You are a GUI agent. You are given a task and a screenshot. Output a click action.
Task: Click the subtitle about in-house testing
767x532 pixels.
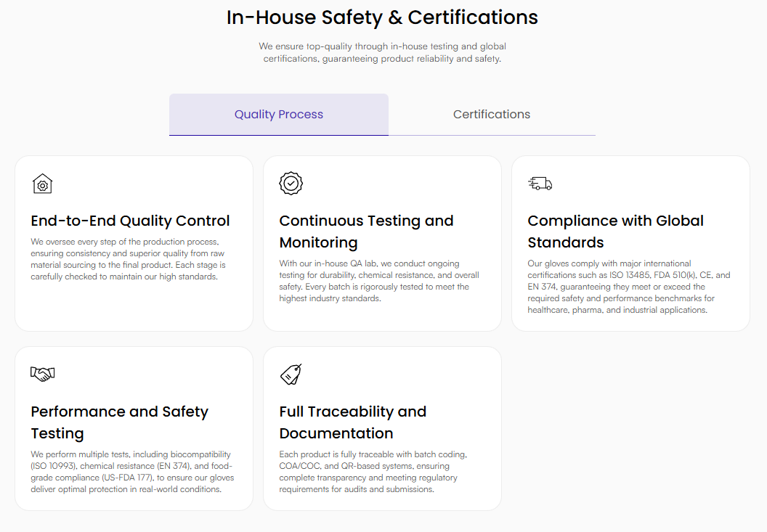pyautogui.click(x=382, y=52)
